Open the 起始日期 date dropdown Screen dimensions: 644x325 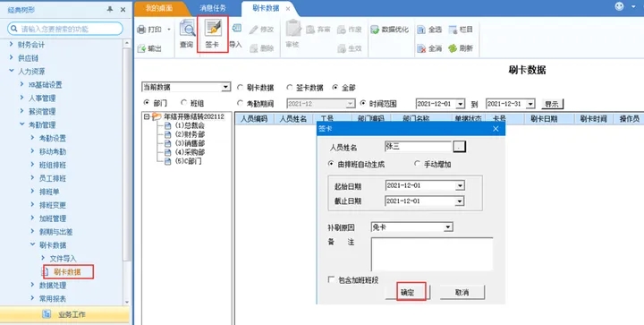click(460, 185)
